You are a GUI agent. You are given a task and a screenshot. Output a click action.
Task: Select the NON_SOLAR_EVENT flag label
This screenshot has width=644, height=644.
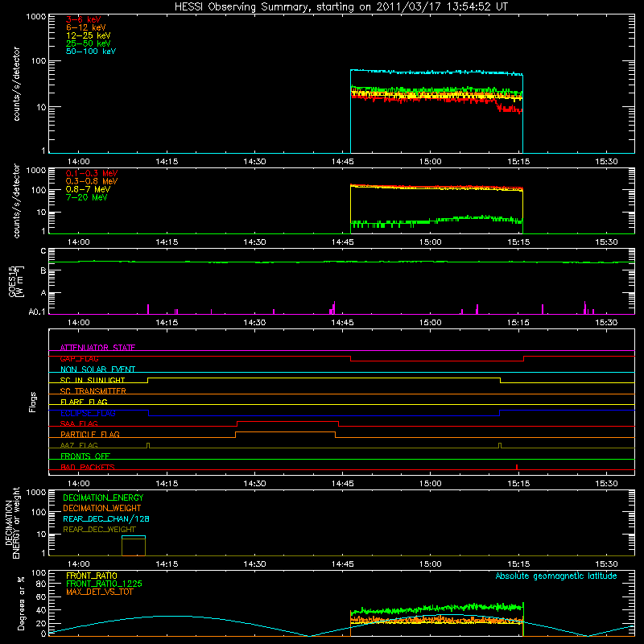pos(97,369)
